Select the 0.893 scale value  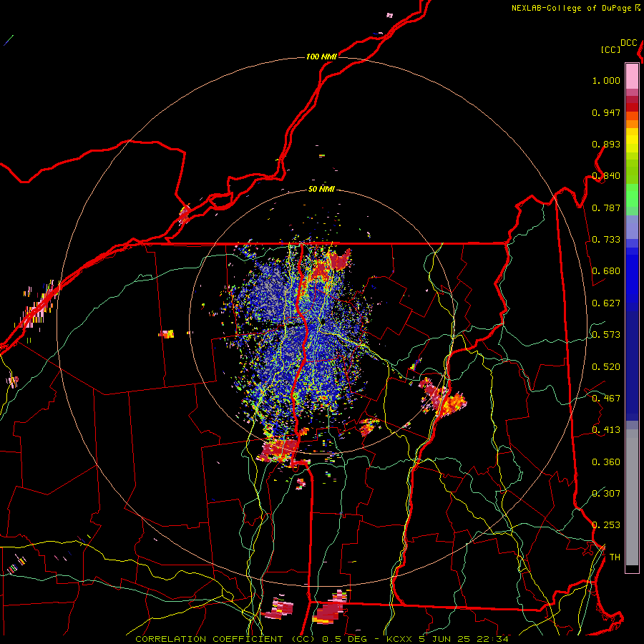[606, 144]
